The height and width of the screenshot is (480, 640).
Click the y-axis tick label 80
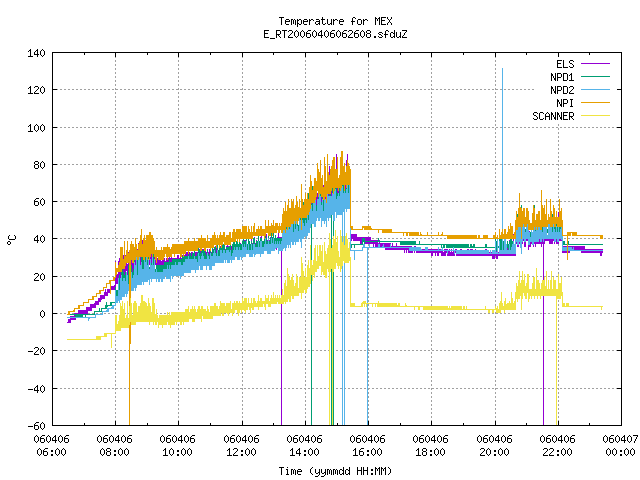[39, 165]
